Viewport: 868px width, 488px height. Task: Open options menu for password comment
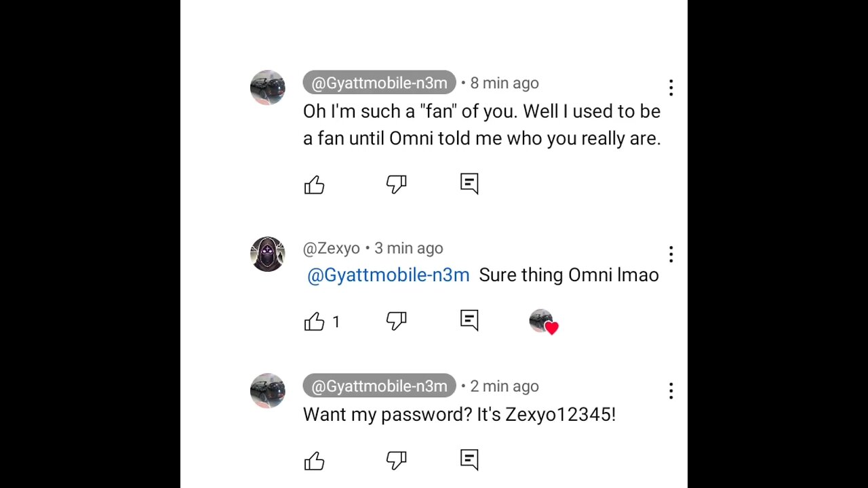click(x=671, y=390)
